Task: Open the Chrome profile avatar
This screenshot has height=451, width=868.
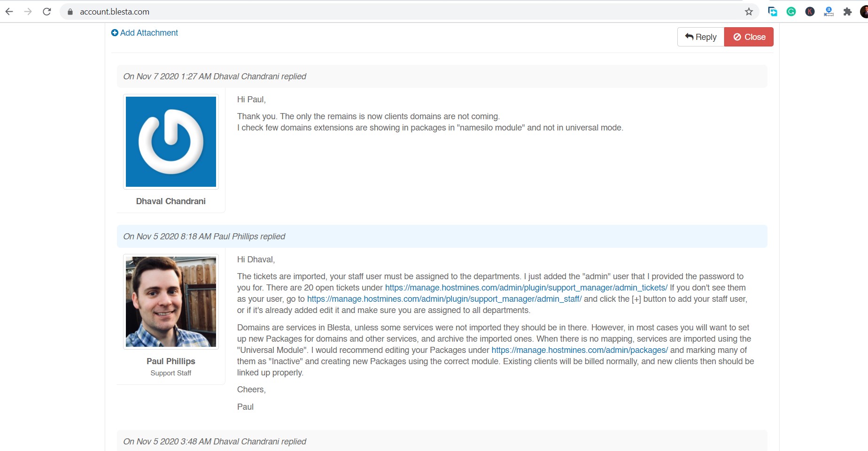Action: [x=863, y=12]
